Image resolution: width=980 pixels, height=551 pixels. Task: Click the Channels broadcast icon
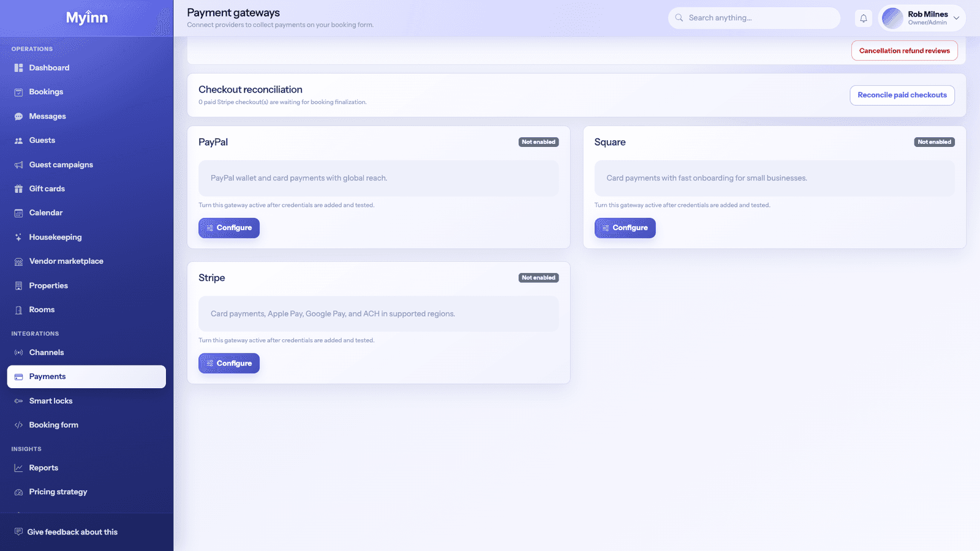point(18,353)
